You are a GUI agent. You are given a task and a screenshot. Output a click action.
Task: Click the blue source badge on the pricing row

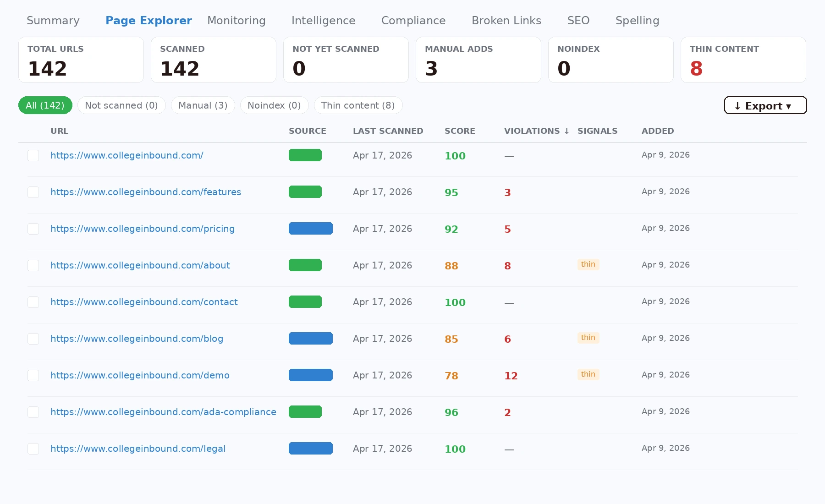click(x=311, y=229)
